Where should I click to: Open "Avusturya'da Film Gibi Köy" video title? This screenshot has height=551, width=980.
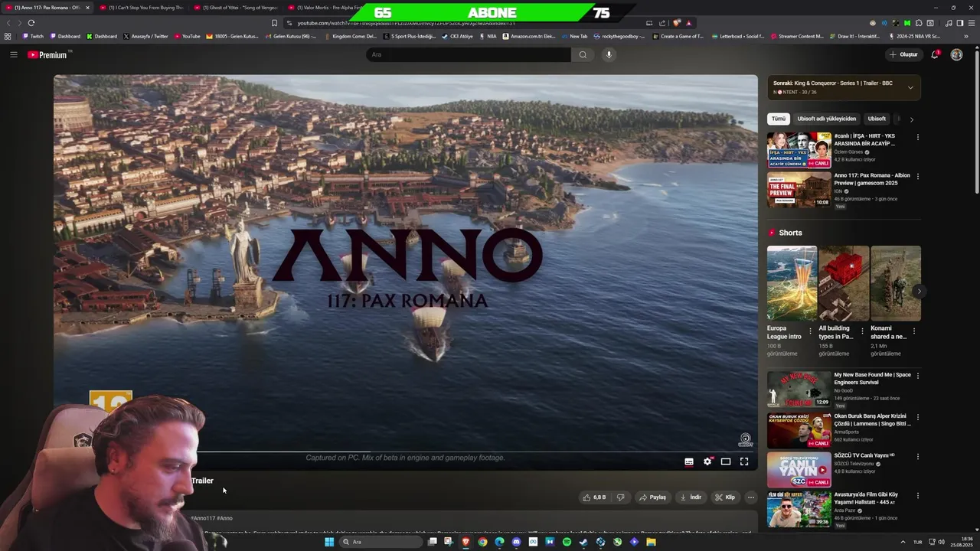866,498
